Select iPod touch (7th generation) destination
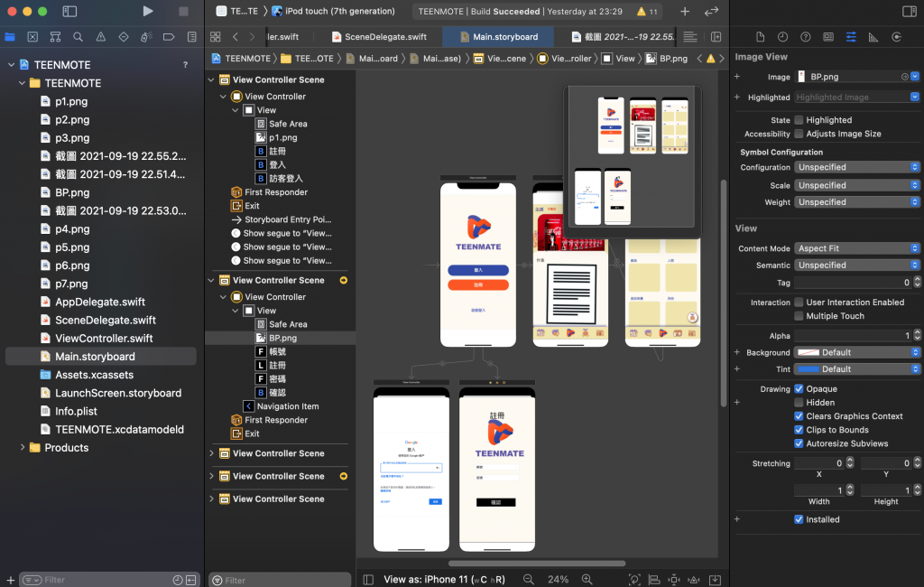924x587 pixels. (333, 11)
